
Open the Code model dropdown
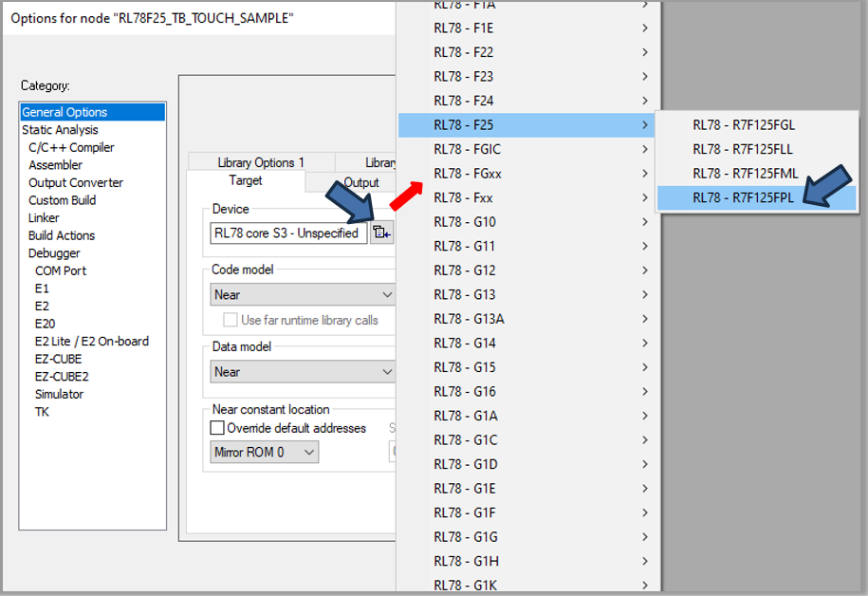(x=302, y=295)
